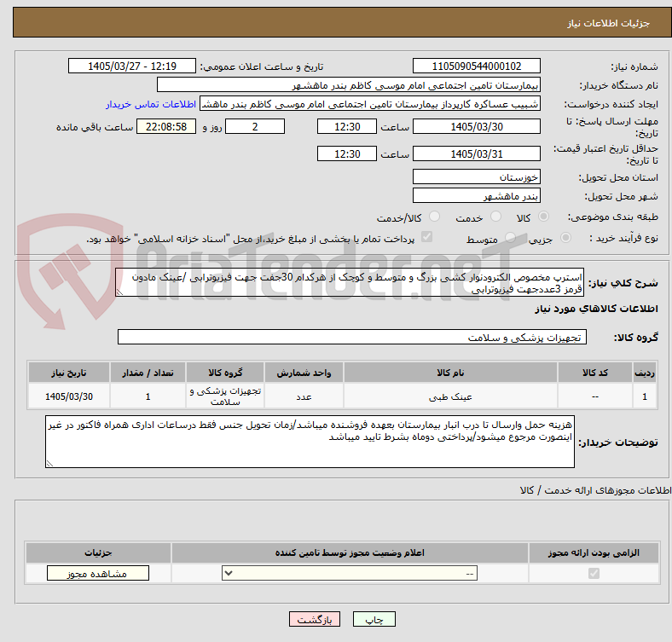
Task: Toggle the mandatory permit checkbox
Action: click(594, 573)
